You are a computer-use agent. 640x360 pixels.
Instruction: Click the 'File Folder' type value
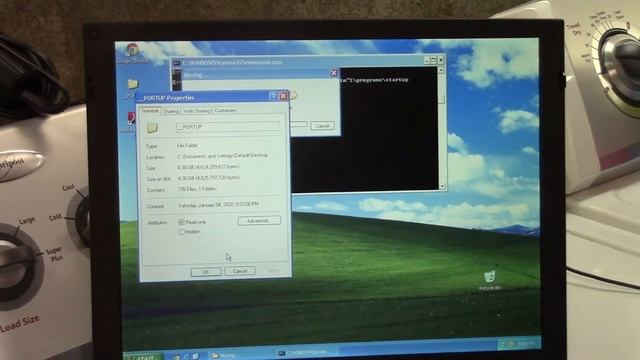coord(187,145)
